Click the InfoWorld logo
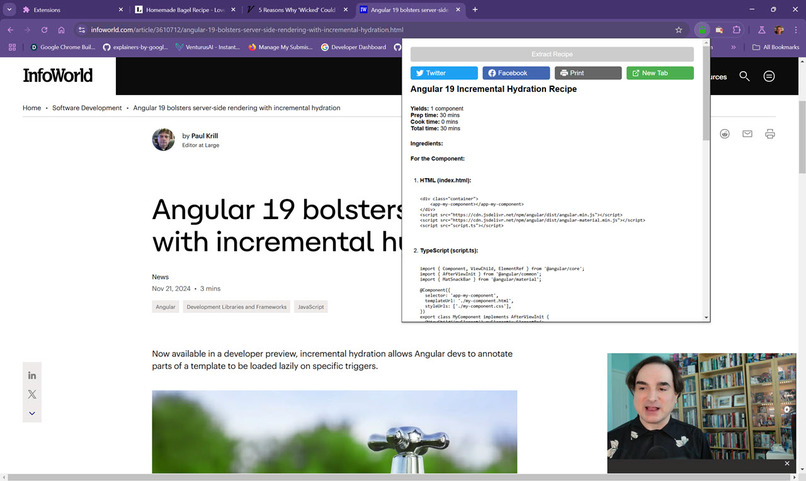Screen dimensions: 806x481 pos(58,76)
